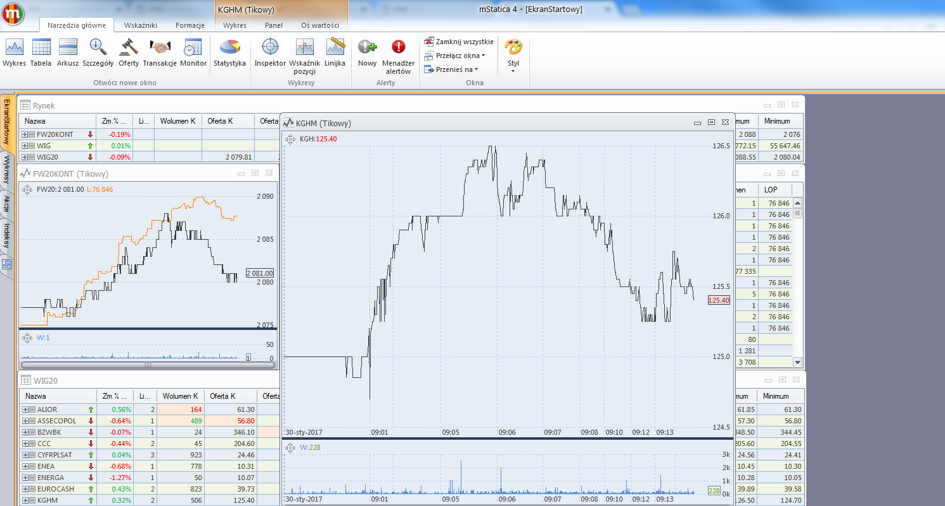Open the Przełącz okna dropdown

click(x=454, y=55)
